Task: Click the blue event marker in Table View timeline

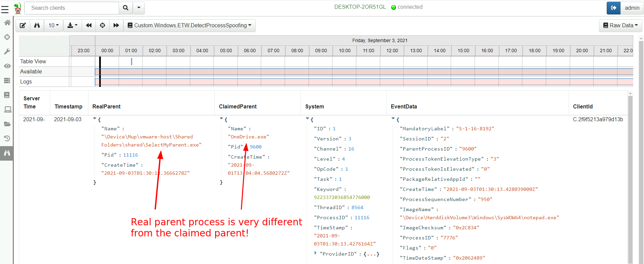Action: point(131,62)
